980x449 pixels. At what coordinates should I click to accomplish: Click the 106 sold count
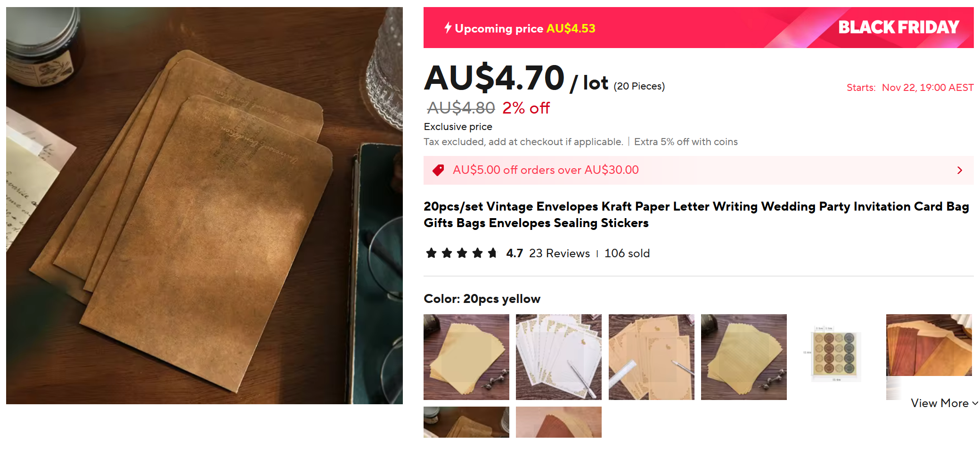click(x=627, y=253)
